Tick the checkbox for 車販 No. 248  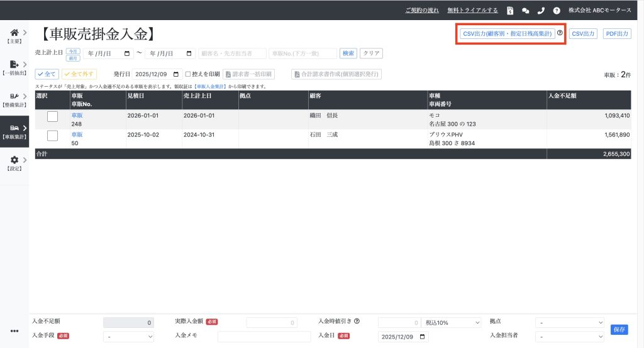(x=52, y=116)
